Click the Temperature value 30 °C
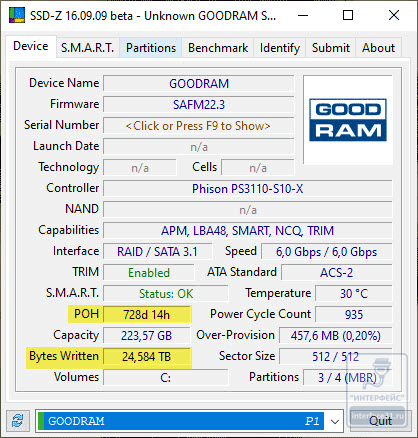This screenshot has width=418, height=438. click(x=354, y=294)
